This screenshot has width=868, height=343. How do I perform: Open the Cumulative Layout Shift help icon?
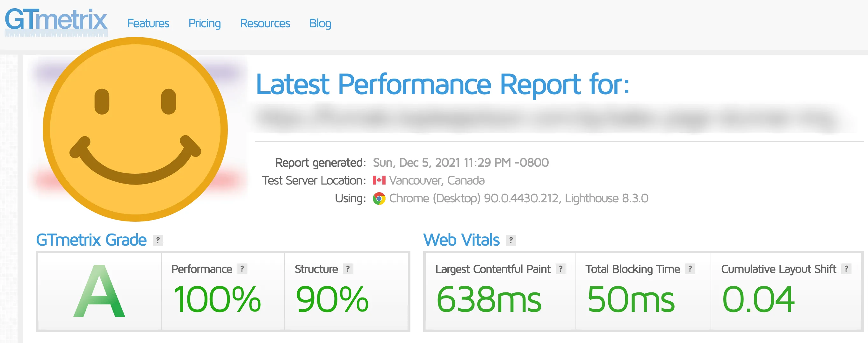pyautogui.click(x=846, y=269)
